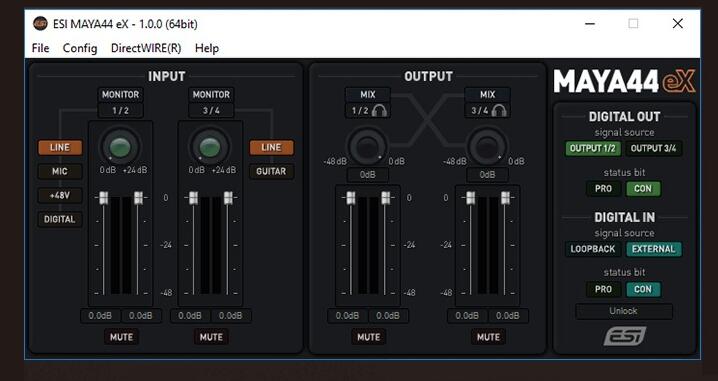Mute input 3/4 channel

211,337
